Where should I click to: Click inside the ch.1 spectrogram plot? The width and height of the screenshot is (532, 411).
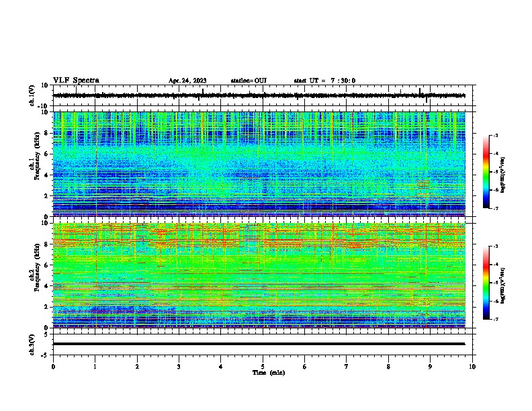pos(259,164)
